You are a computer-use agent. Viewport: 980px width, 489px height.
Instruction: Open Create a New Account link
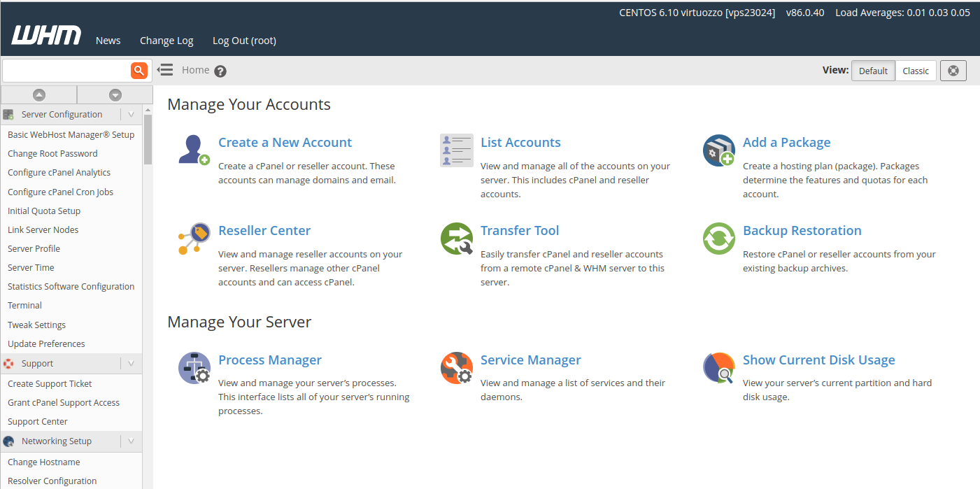285,143
